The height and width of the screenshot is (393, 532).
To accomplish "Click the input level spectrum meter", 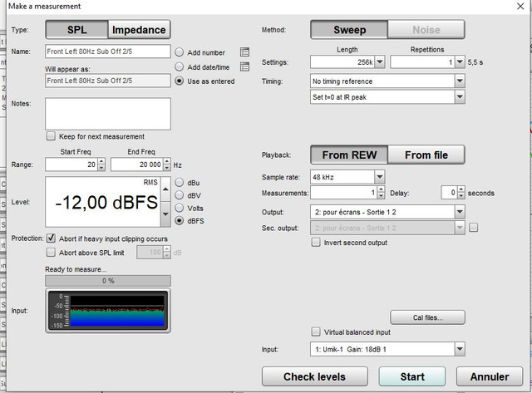I will (108, 310).
